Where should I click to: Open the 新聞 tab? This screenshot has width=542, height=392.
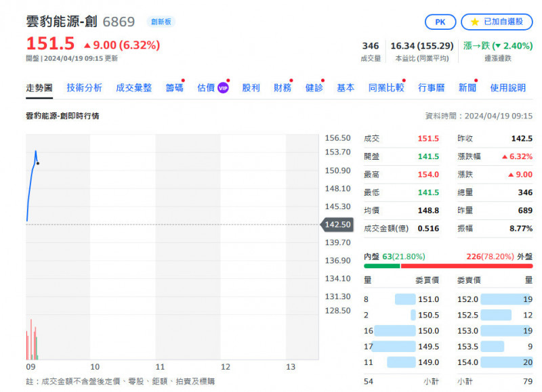pyautogui.click(x=467, y=88)
